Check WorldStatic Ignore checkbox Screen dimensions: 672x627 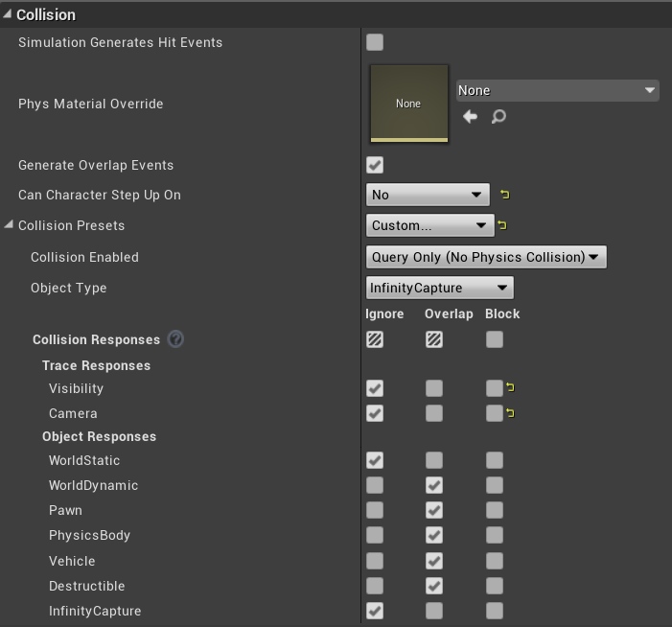(x=375, y=460)
